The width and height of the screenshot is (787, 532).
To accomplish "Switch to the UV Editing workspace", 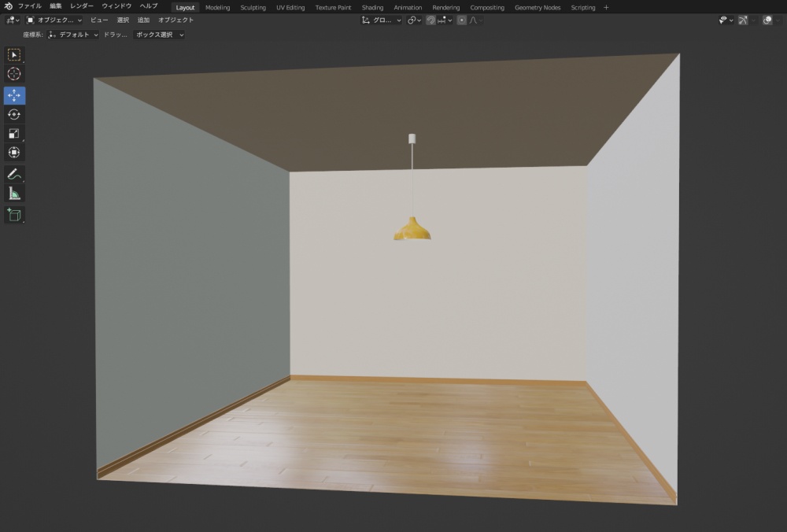I will 290,7.
